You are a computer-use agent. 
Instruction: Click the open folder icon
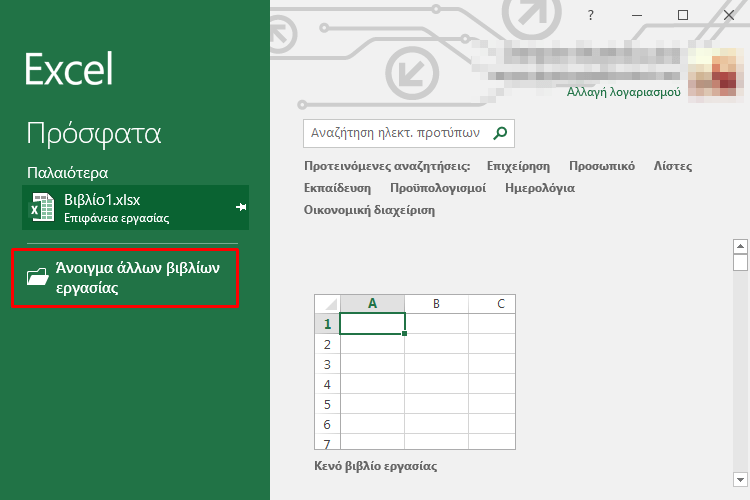click(x=37, y=277)
